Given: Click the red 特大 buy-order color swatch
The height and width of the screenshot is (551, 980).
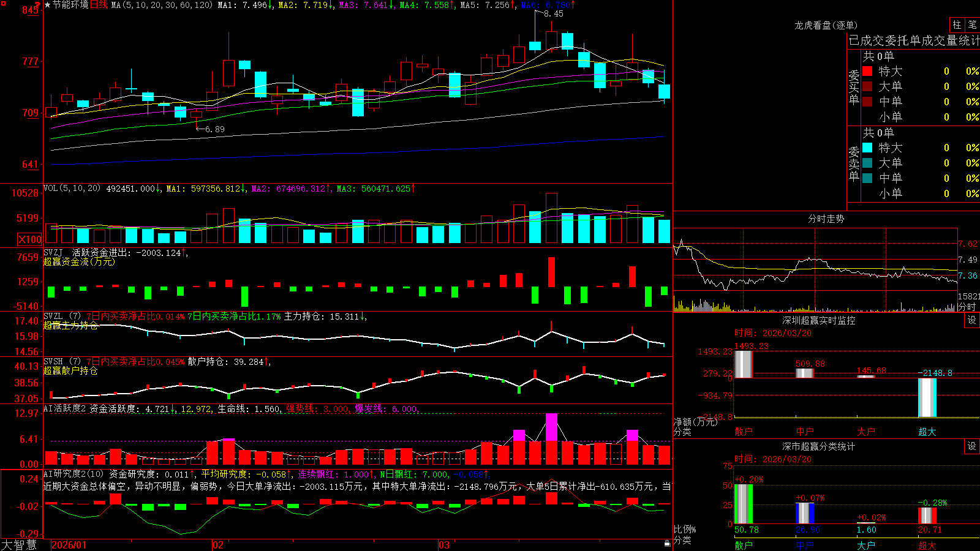Looking at the screenshot, I should (867, 71).
